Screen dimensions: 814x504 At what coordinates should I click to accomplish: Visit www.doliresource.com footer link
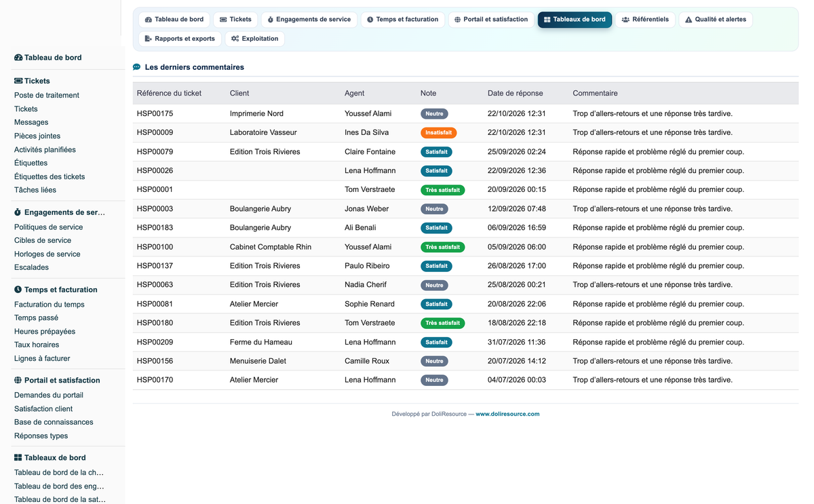[507, 414]
